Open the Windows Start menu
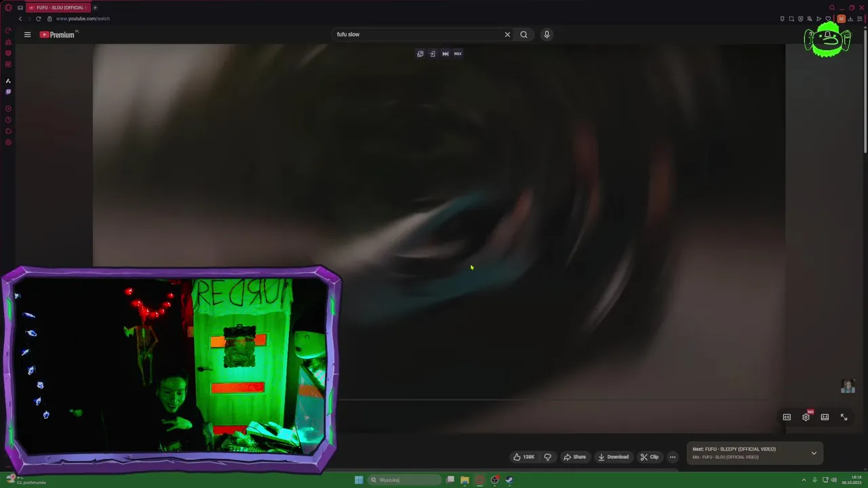Screen dimensions: 868x488 tap(359, 480)
